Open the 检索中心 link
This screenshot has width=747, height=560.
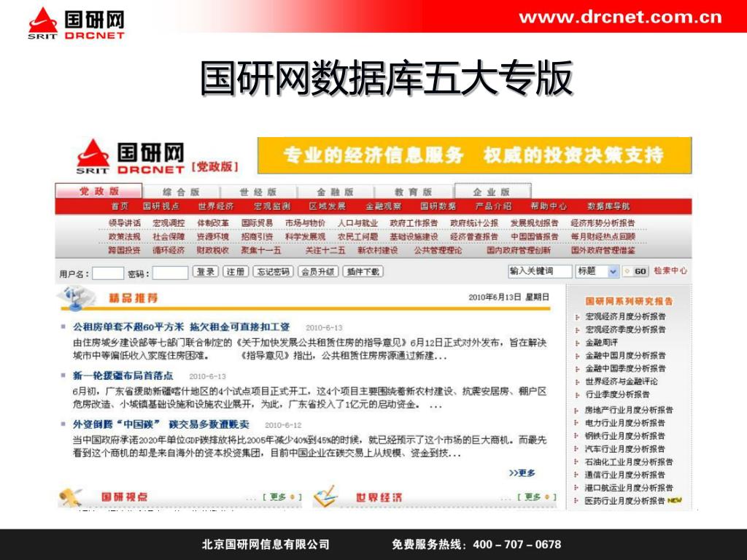pyautogui.click(x=670, y=271)
